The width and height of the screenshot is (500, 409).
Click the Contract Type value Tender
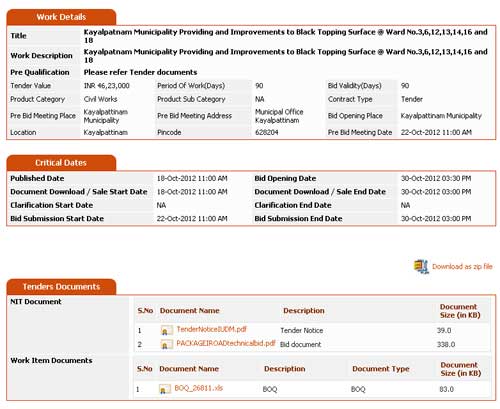click(x=412, y=99)
